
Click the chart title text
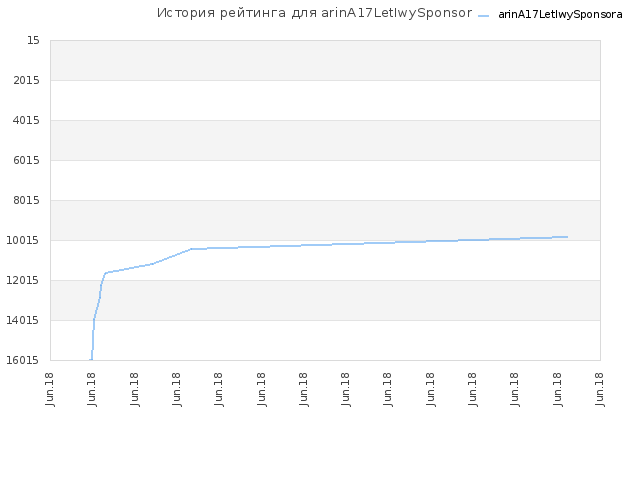point(314,13)
